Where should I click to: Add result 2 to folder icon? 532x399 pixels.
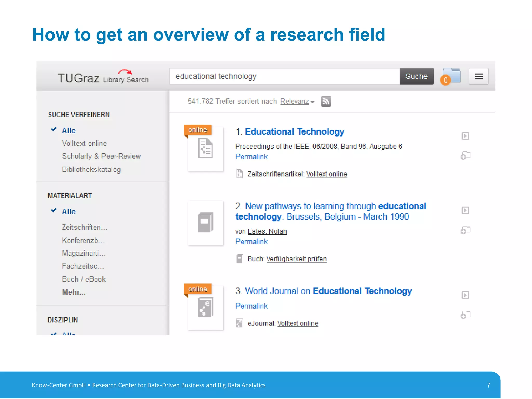pyautogui.click(x=465, y=230)
